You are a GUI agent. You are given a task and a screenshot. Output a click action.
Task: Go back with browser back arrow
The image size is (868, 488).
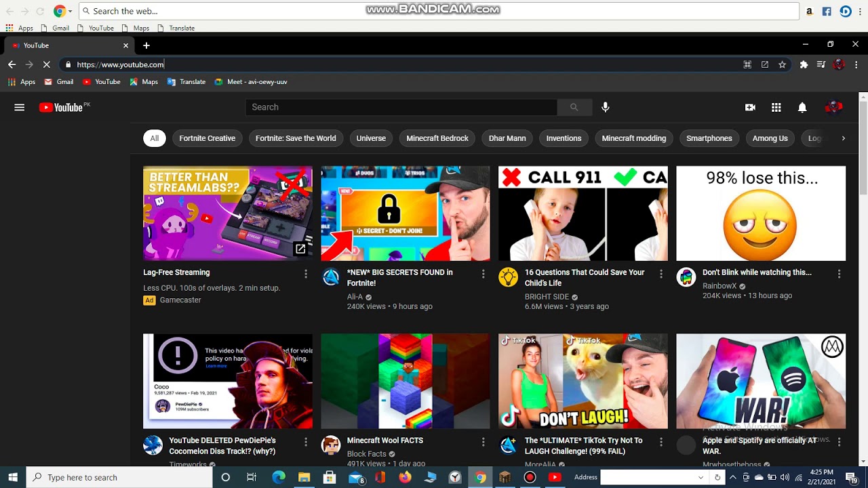12,64
